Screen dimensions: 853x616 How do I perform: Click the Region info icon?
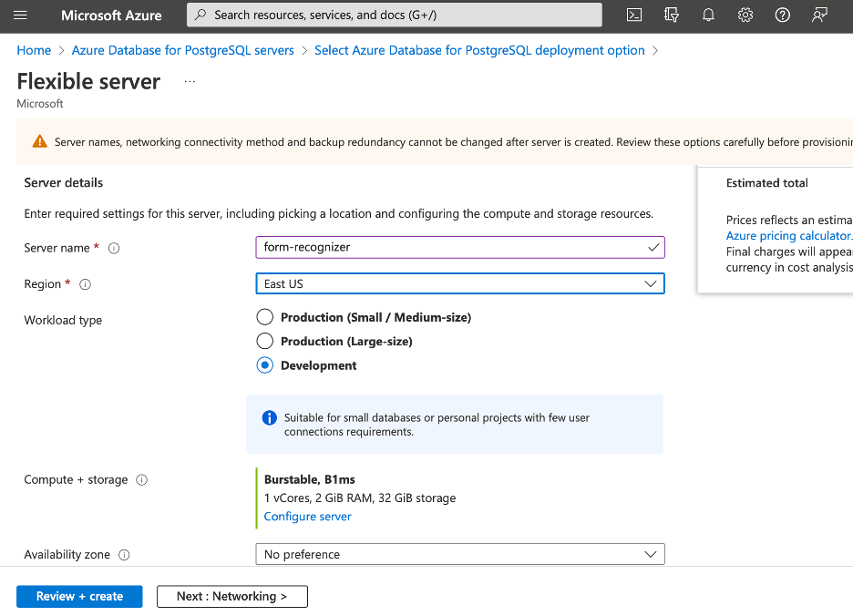click(86, 284)
